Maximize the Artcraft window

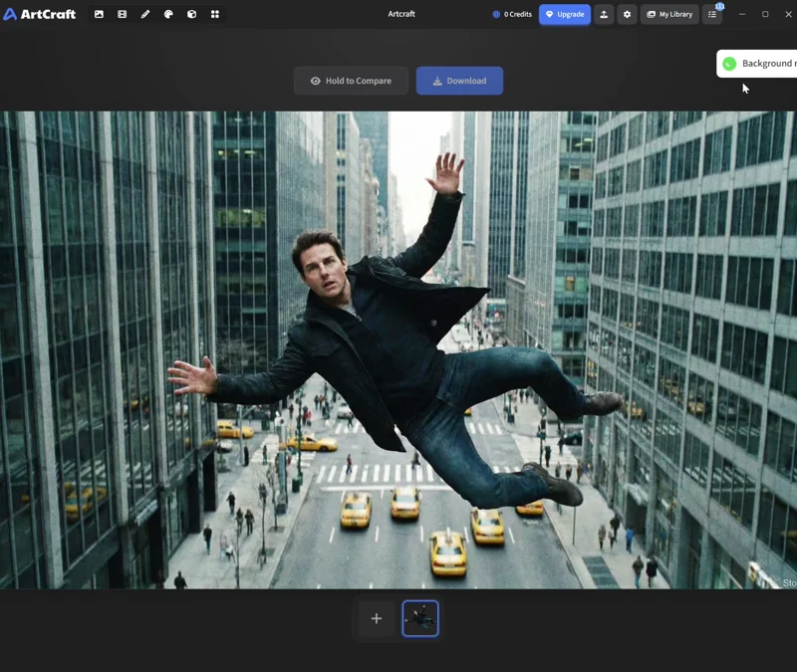point(765,14)
